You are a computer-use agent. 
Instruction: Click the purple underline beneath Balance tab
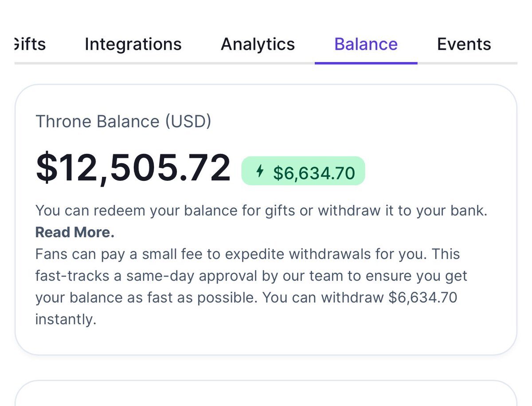tap(366, 63)
